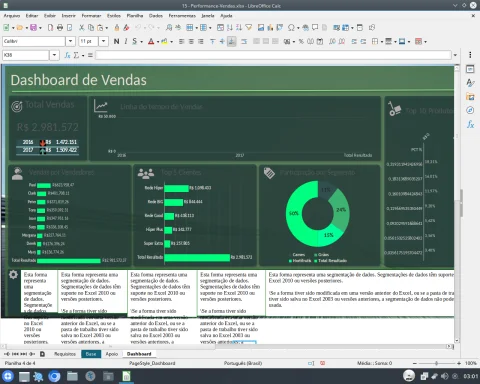Open the sidebar Functions fx icon
Screen dimensions: 480x384
coord(470,124)
